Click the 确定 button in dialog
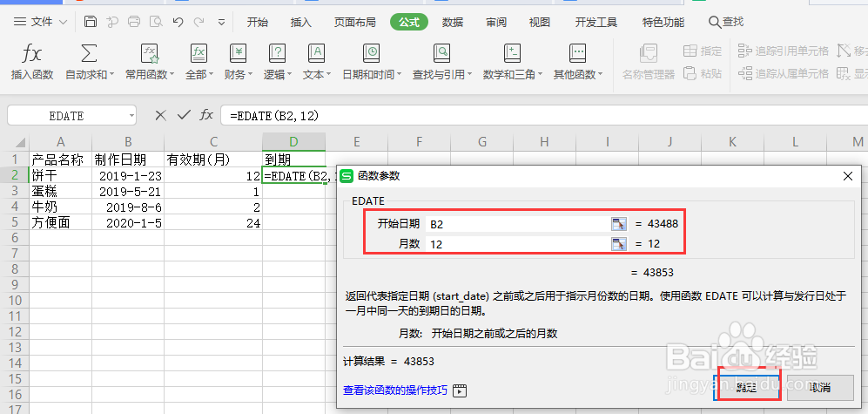 [x=747, y=387]
